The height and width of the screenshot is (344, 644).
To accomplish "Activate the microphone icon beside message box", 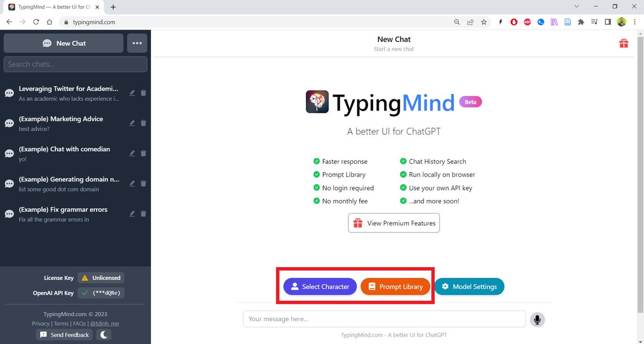I will pyautogui.click(x=537, y=319).
